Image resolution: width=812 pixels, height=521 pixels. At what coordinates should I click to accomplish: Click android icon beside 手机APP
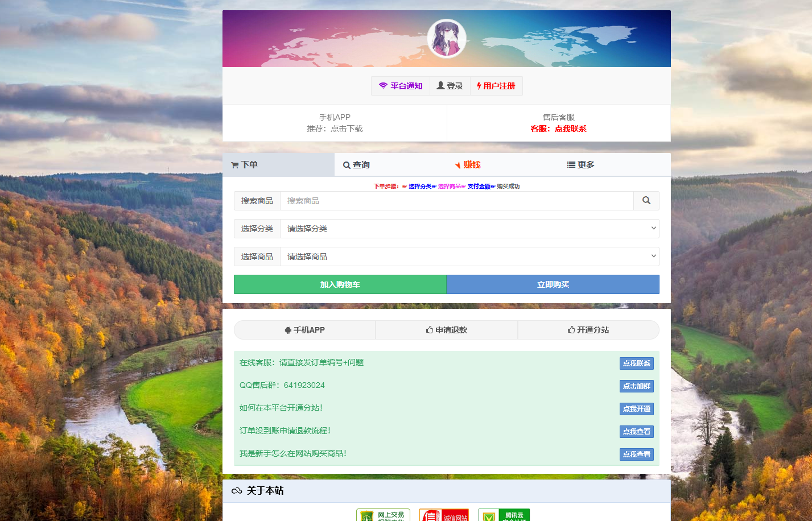(x=288, y=330)
